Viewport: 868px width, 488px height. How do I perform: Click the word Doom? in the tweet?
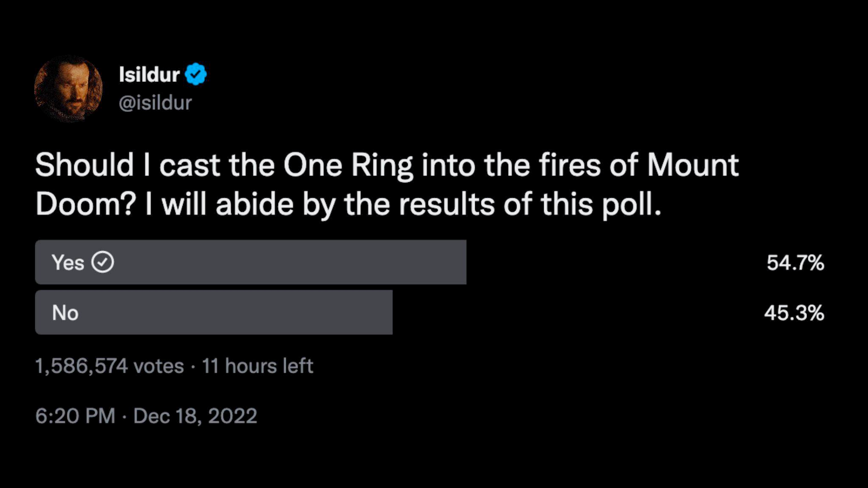[x=86, y=204]
